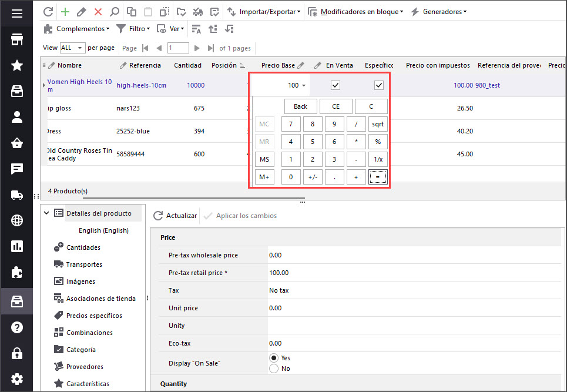Open Importar/Exportar dropdown
The image size is (567, 392).
[264, 12]
